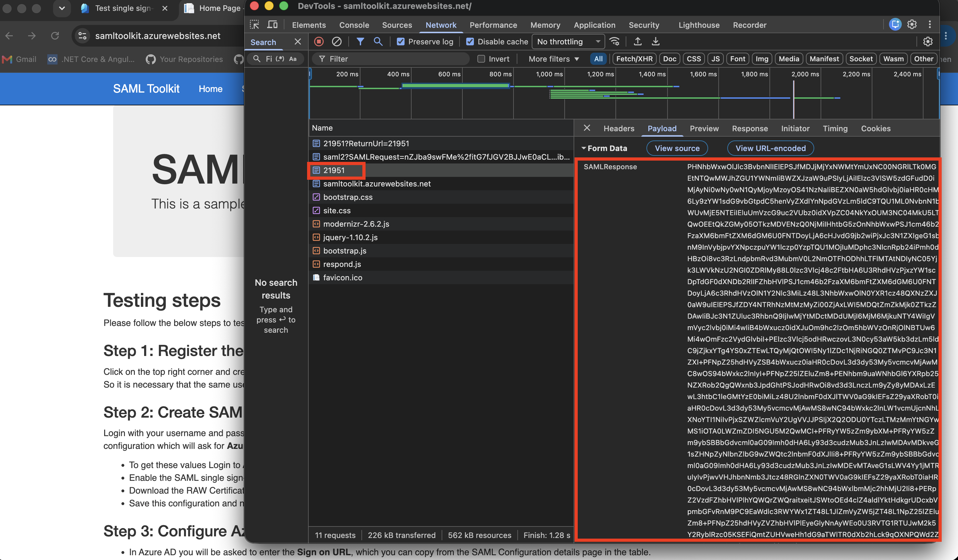Click the Home link in SAML Toolkit navbar
This screenshot has width=958, height=560.
210,88
